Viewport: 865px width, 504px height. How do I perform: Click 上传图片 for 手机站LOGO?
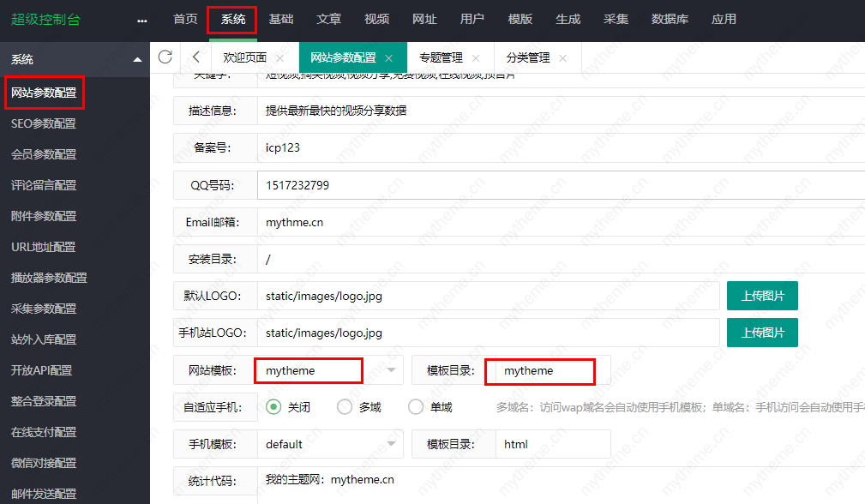[762, 333]
